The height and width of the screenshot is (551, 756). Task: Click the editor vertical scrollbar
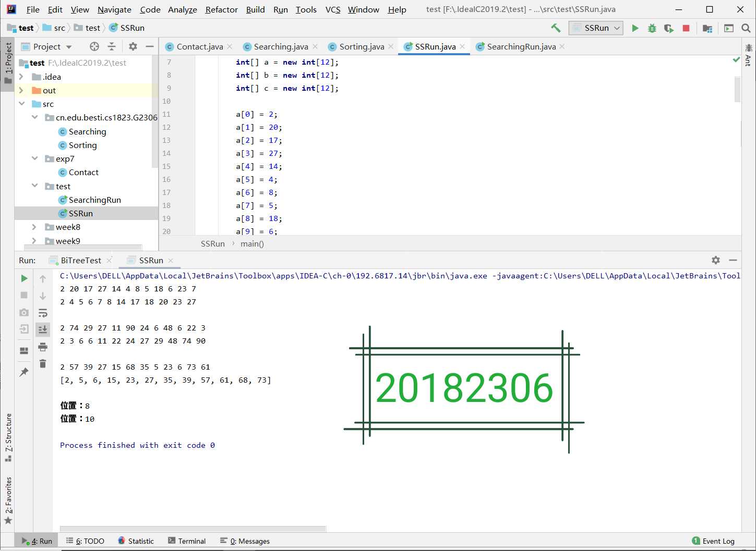pyautogui.click(x=737, y=89)
